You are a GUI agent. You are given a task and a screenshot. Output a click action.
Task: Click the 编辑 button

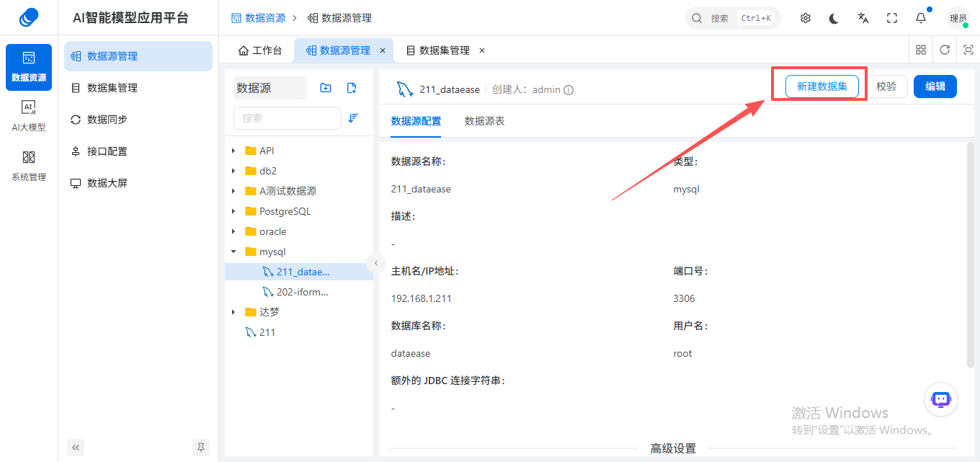click(935, 86)
